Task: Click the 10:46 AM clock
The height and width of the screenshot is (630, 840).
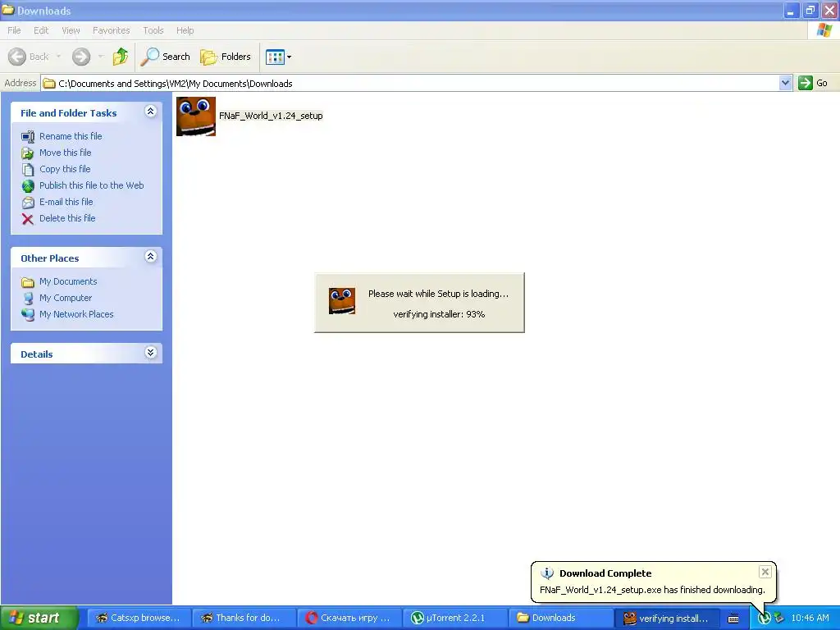Action: pyautogui.click(x=810, y=619)
